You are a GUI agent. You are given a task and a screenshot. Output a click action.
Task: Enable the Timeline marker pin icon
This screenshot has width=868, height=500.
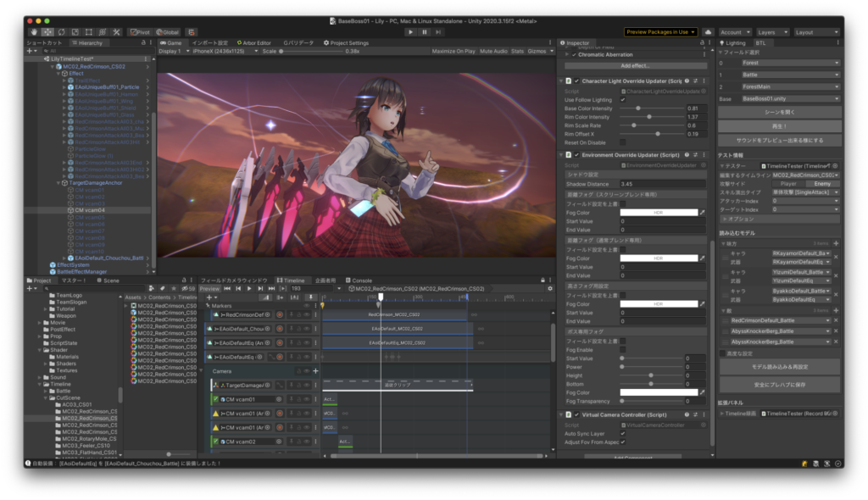pyautogui.click(x=311, y=297)
